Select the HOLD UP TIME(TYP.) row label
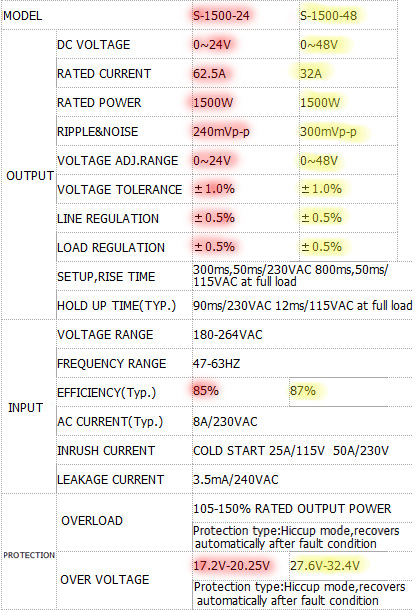 pyautogui.click(x=117, y=306)
